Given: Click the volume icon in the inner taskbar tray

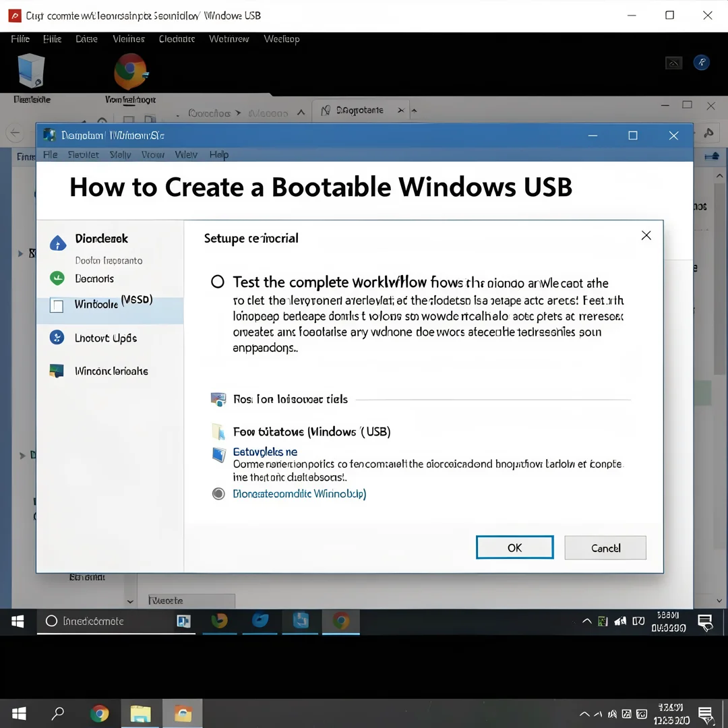Looking at the screenshot, I should click(620, 621).
